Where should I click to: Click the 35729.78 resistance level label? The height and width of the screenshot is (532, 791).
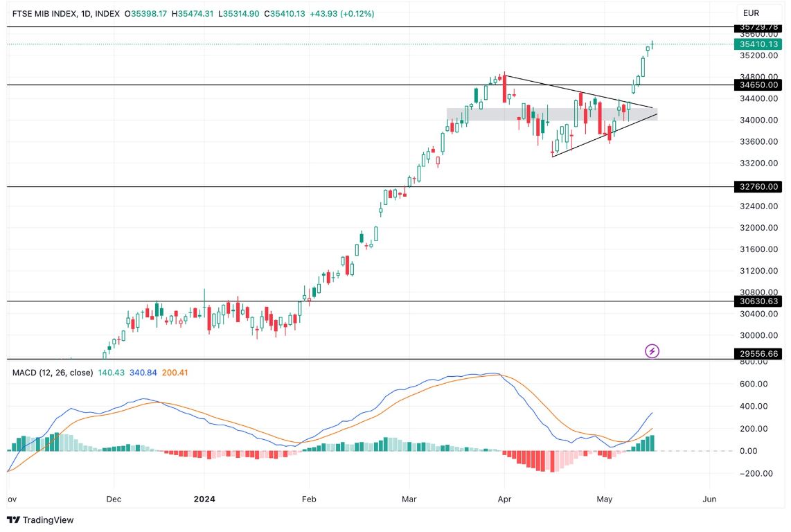point(758,28)
